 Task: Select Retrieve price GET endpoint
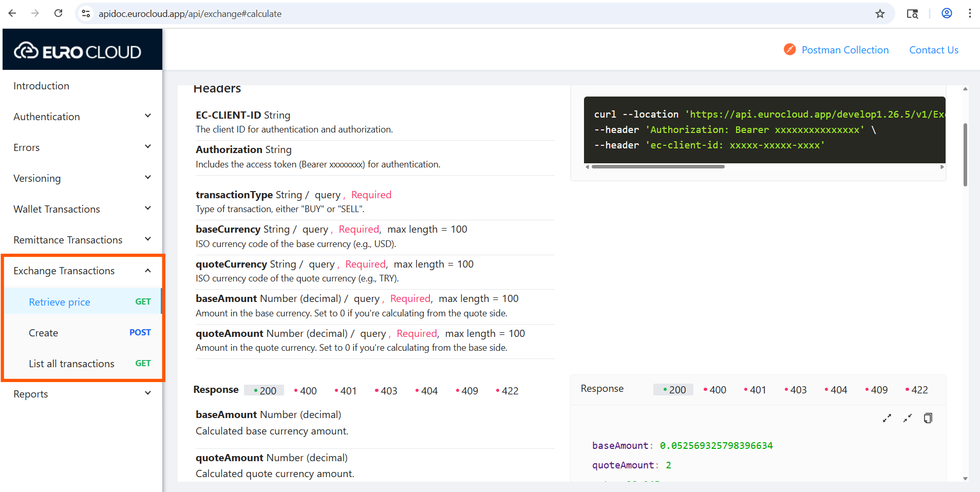coord(83,302)
